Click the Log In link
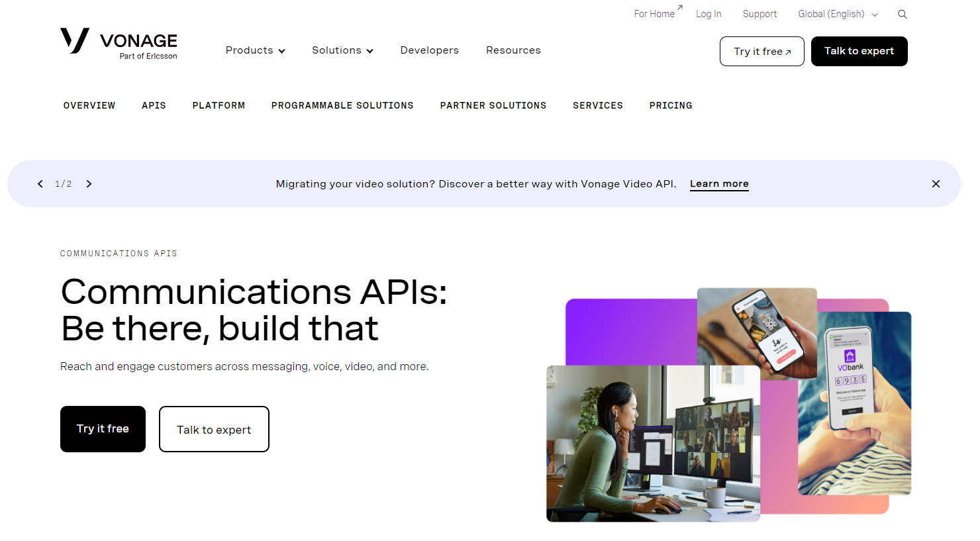 [708, 14]
